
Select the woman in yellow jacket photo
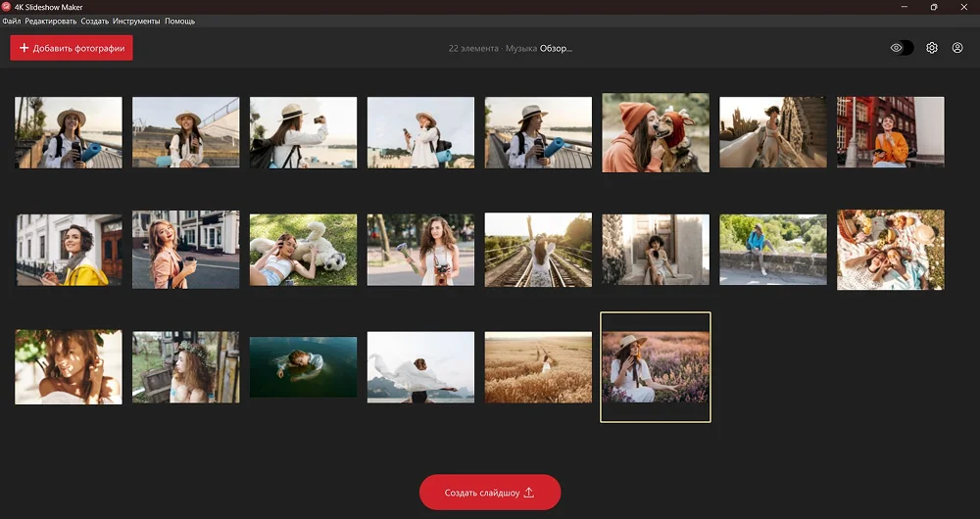(69, 250)
